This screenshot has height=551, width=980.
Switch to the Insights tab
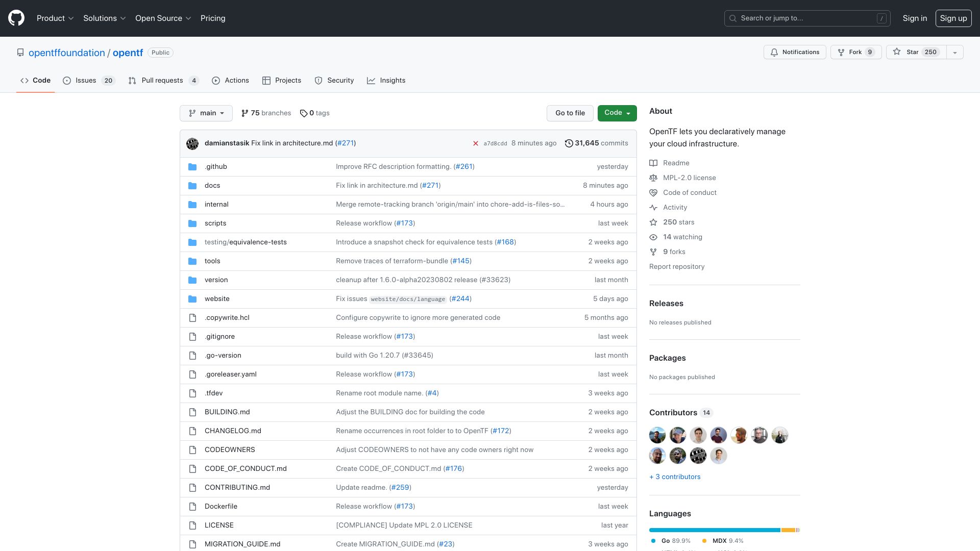(386, 81)
